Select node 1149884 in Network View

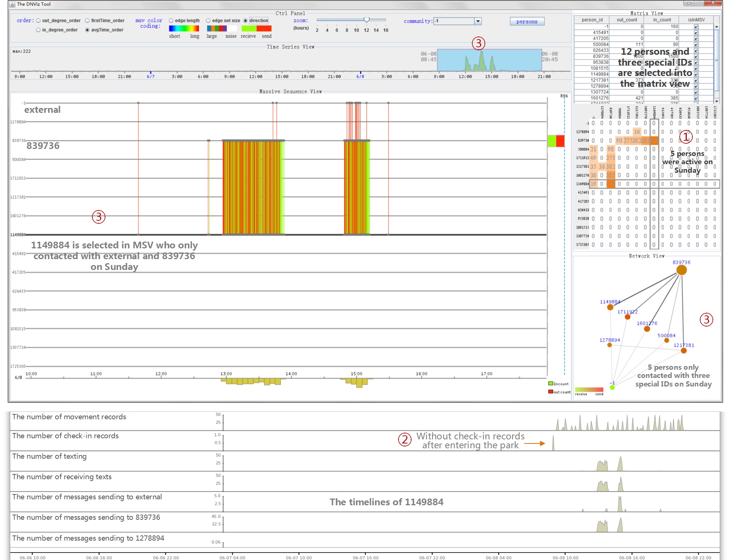[x=610, y=307]
